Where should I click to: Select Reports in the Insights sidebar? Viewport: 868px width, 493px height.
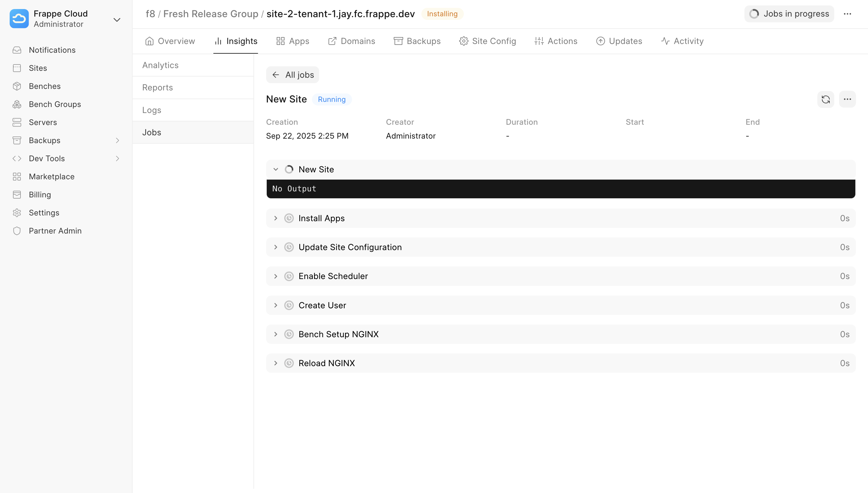coord(157,87)
